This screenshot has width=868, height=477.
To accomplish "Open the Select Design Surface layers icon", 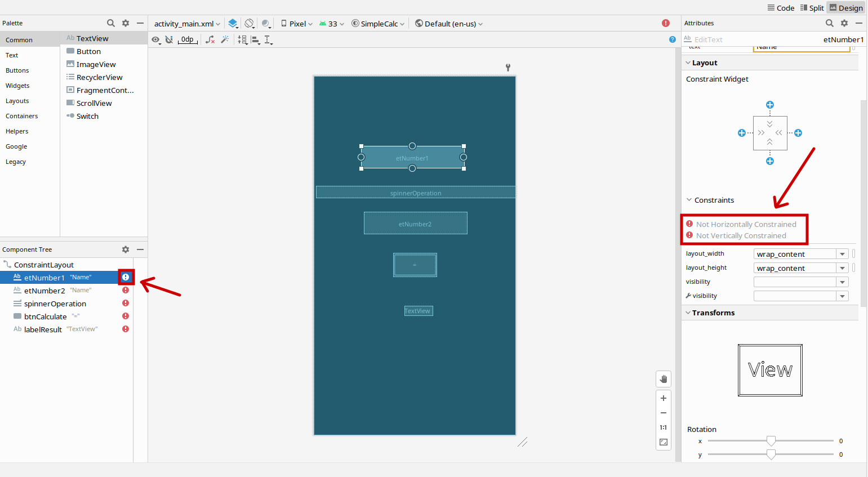I will point(233,24).
